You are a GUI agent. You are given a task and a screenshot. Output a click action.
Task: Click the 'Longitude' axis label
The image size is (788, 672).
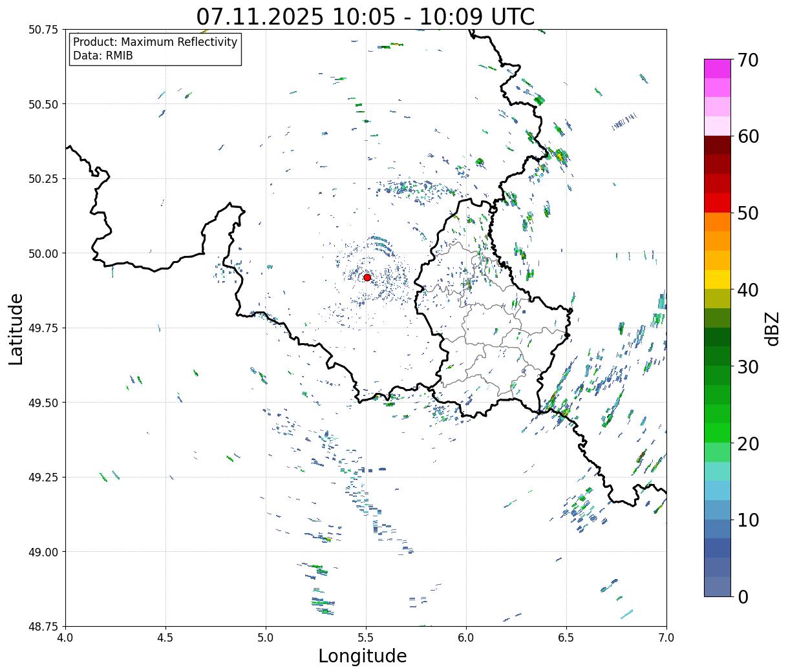pos(363,656)
